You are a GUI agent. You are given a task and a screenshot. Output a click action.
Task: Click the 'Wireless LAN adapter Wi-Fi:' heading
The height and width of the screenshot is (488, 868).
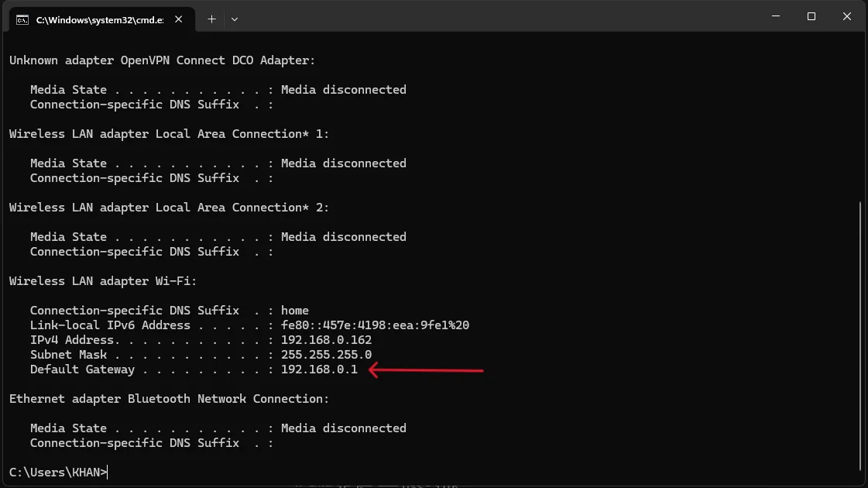click(103, 281)
